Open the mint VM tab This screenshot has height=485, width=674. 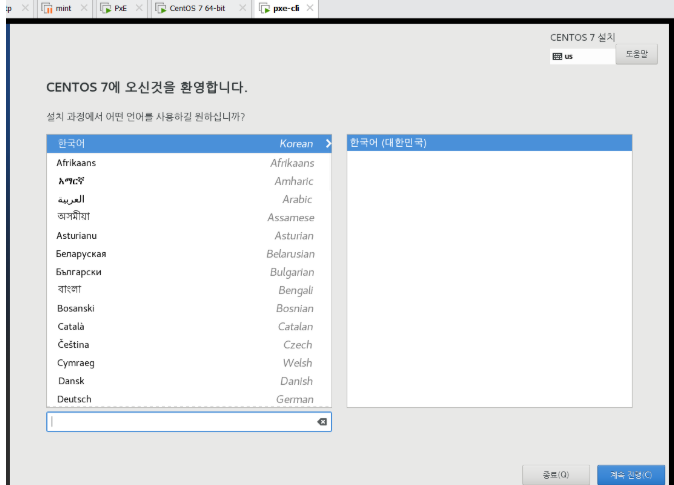coord(63,8)
